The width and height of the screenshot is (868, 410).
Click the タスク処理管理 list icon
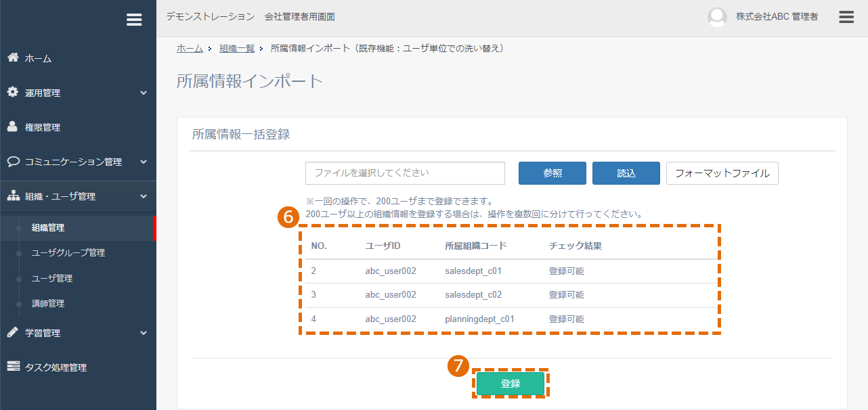[13, 367]
